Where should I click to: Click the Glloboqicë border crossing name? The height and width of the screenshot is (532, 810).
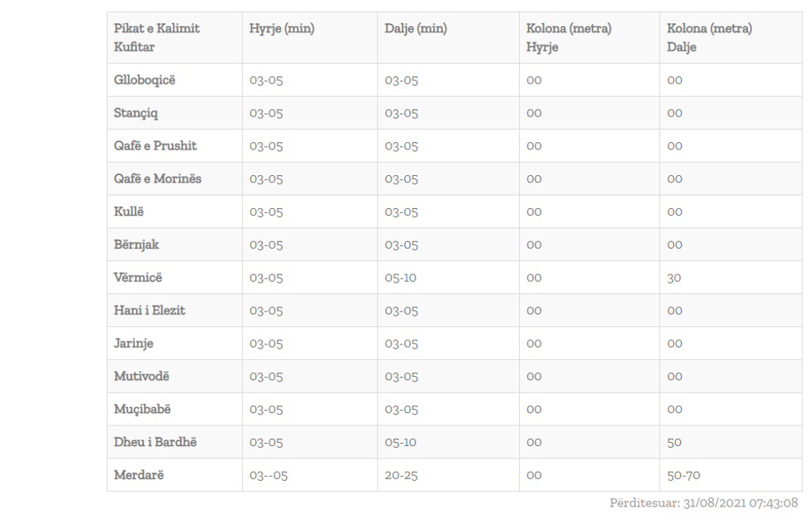(145, 80)
